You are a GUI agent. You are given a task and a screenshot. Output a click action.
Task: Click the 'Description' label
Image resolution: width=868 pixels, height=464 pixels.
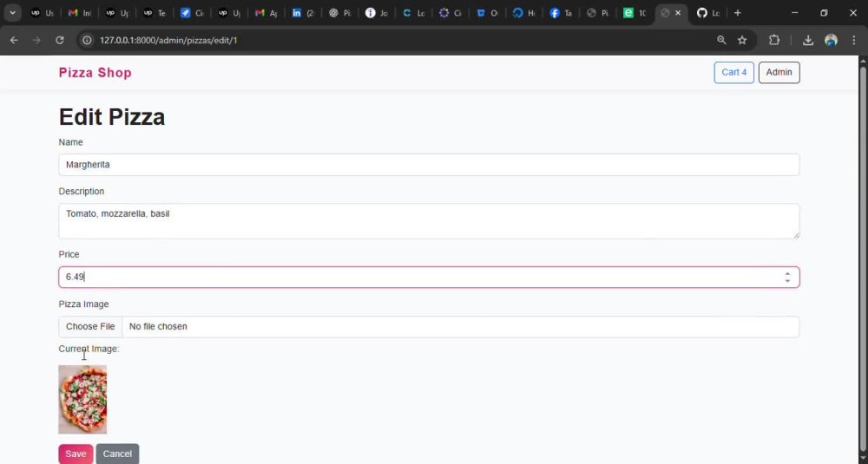(x=82, y=192)
